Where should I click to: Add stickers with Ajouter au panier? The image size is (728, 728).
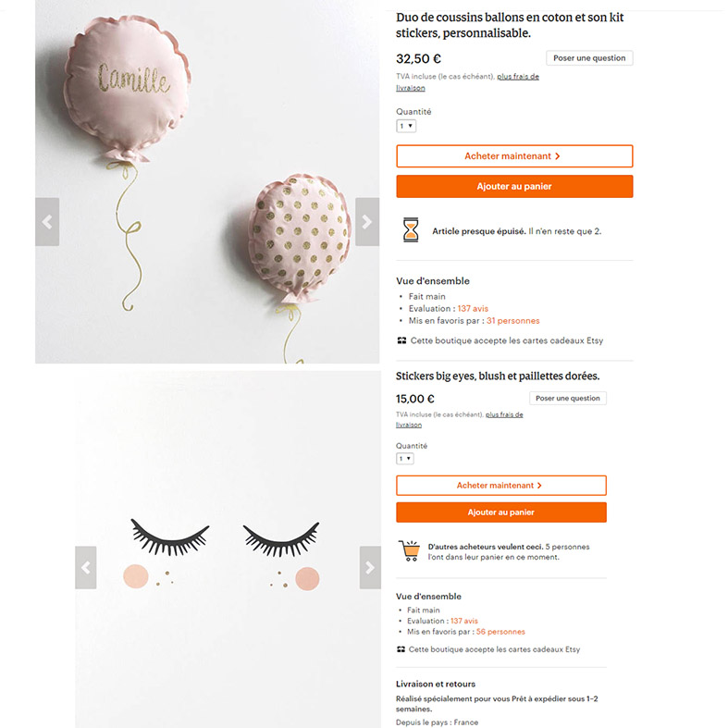point(501,512)
